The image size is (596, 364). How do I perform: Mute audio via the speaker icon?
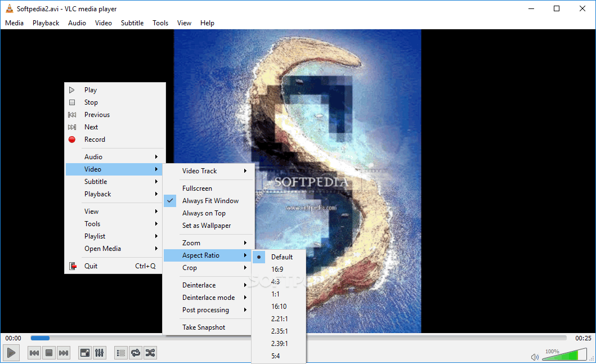(x=535, y=356)
